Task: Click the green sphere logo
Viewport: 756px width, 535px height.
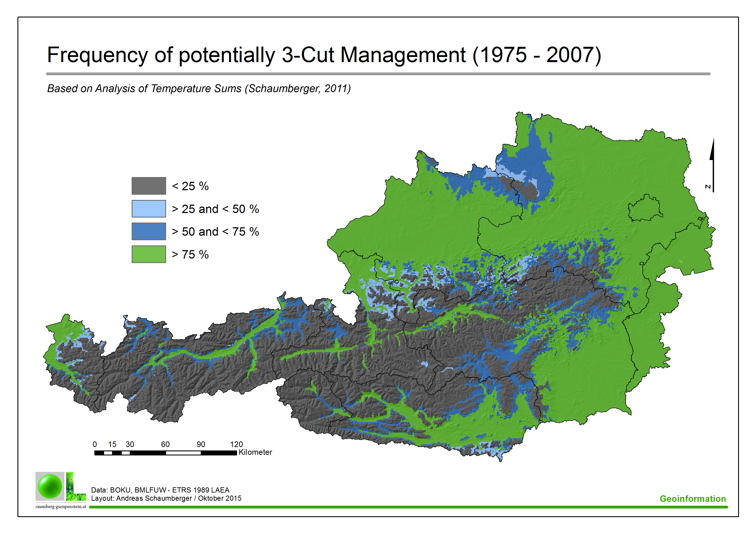Action: tap(50, 486)
